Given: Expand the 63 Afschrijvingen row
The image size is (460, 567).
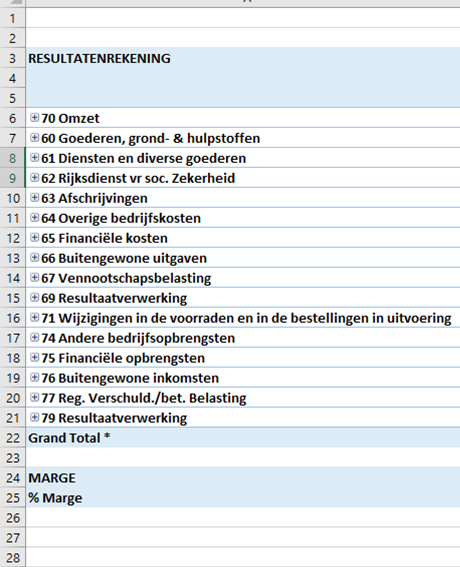Looking at the screenshot, I should [x=34, y=198].
